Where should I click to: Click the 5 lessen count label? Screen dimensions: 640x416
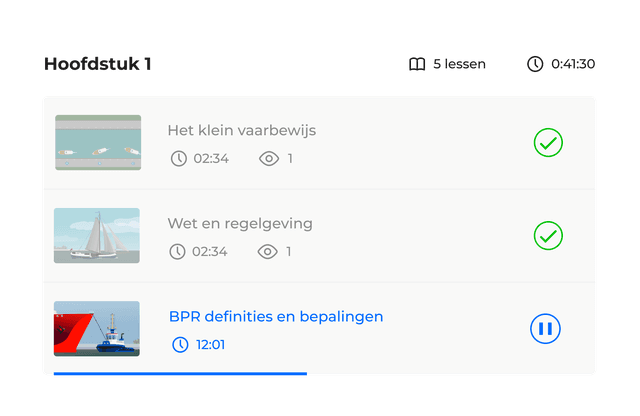click(x=459, y=64)
